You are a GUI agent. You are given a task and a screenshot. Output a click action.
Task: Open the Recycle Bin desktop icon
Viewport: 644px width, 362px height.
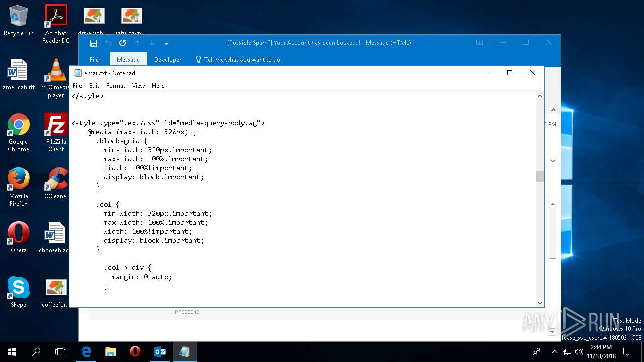(x=18, y=21)
